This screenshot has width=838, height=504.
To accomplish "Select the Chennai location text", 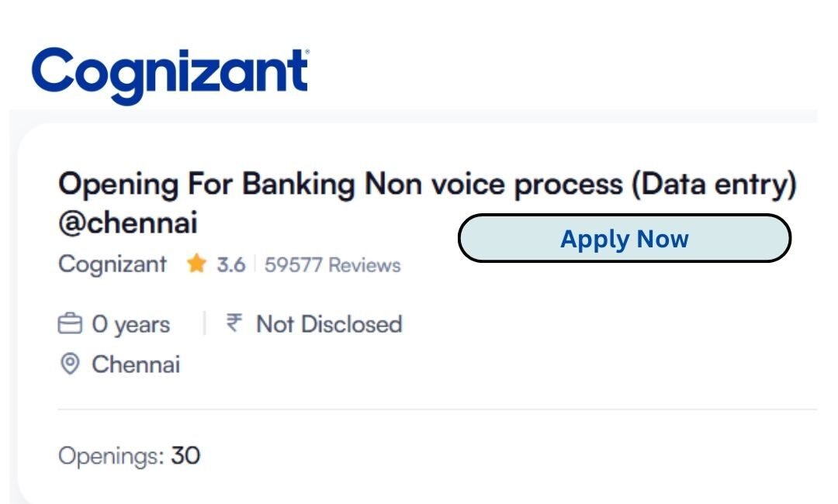I will [x=136, y=364].
